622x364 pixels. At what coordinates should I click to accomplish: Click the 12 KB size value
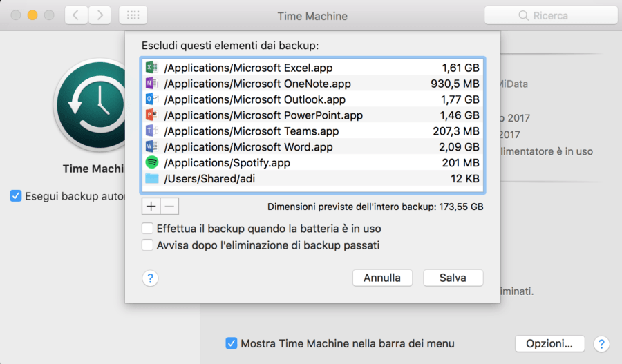[465, 179]
